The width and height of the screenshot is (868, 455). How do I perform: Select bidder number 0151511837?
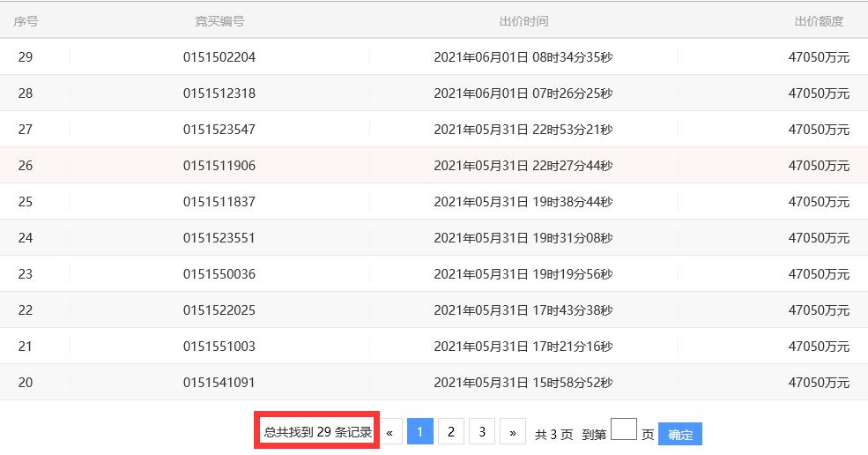pyautogui.click(x=219, y=201)
